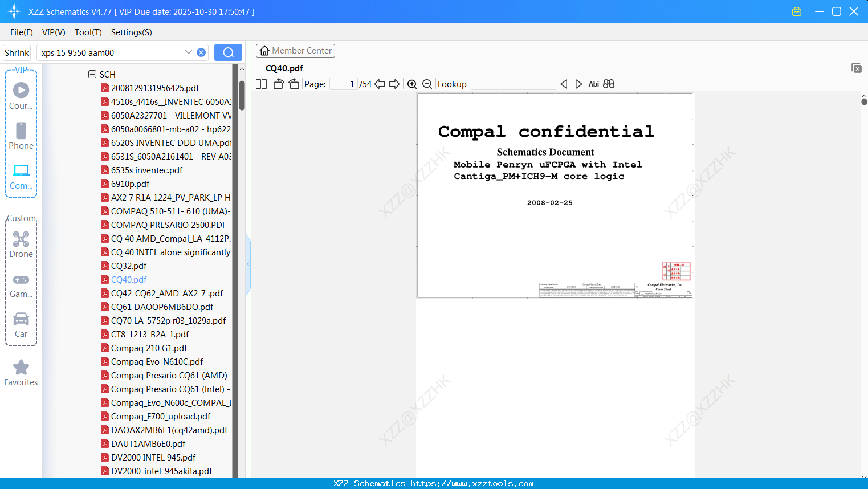Open the Courses category
Image resolution: width=868 pixels, height=489 pixels.
[x=21, y=96]
